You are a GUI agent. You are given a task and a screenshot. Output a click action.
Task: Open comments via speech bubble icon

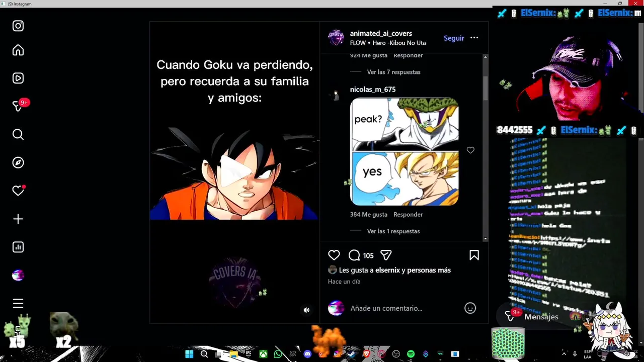pos(354,255)
